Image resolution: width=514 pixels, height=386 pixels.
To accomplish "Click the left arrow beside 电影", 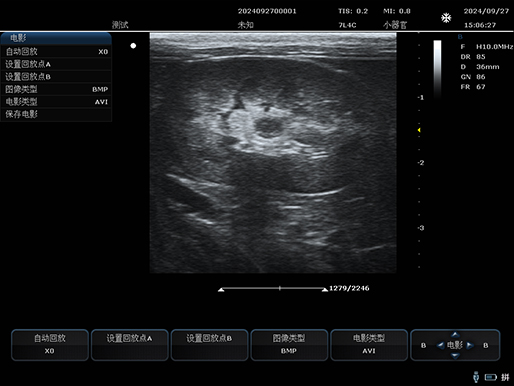I will (440, 345).
